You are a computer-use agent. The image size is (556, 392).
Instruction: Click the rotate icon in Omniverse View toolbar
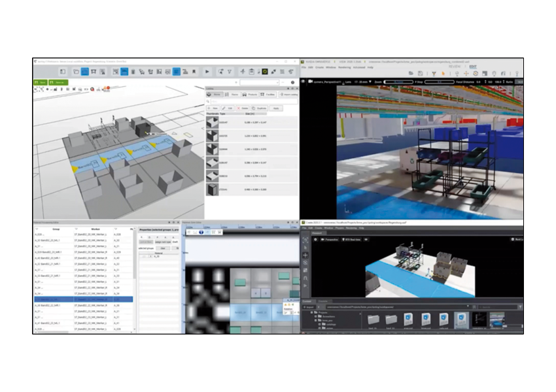tap(476, 73)
